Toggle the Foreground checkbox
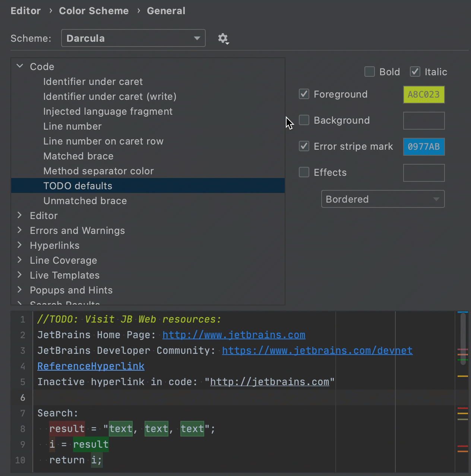471x476 pixels. [304, 94]
